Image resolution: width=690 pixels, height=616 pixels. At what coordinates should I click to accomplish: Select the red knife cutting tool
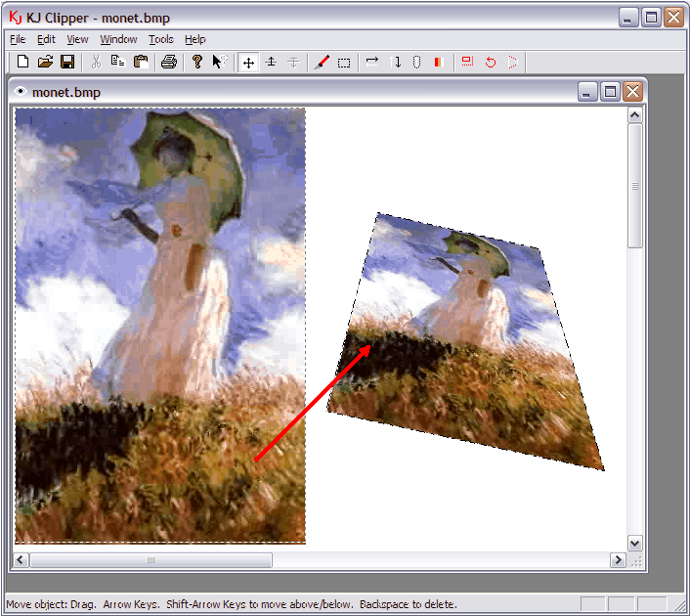pos(322,62)
